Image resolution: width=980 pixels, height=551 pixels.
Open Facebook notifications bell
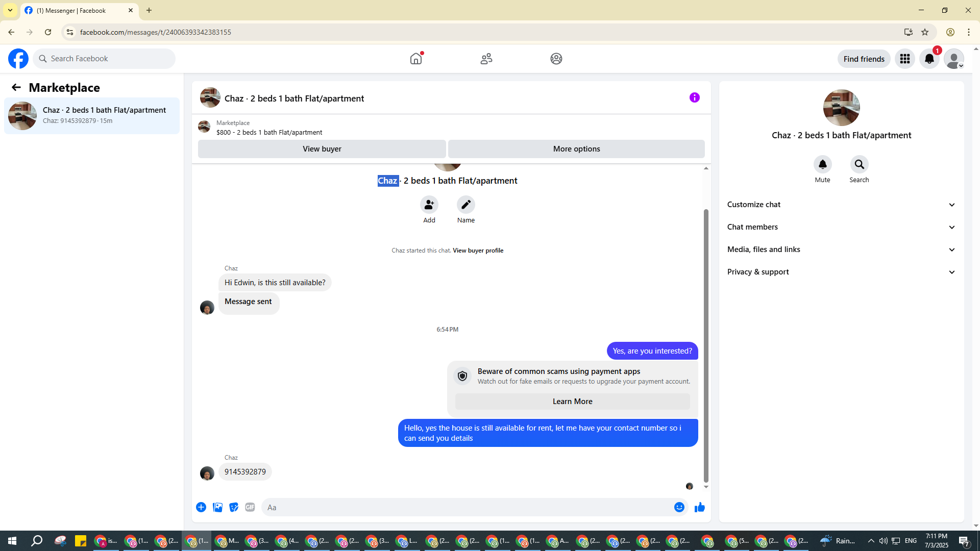tap(929, 59)
